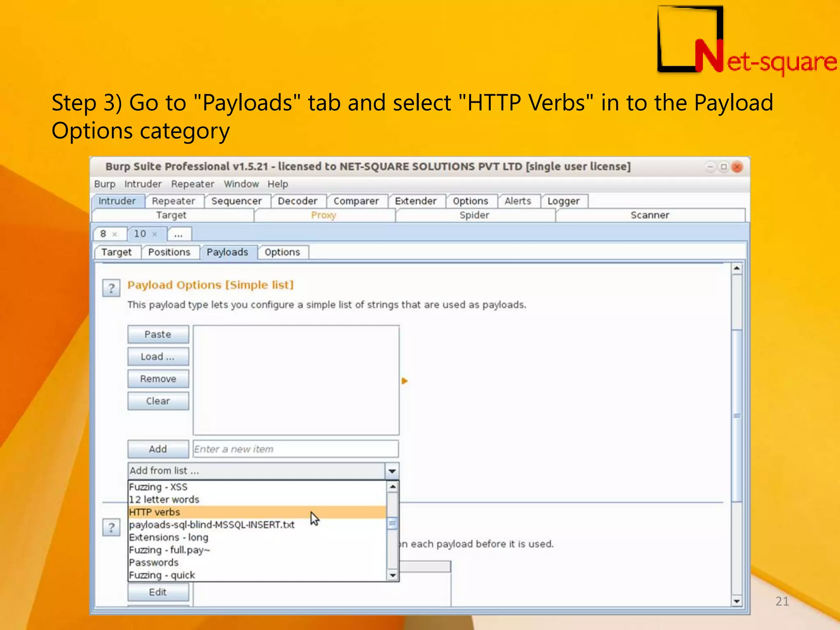Image resolution: width=840 pixels, height=630 pixels.
Task: Select Fuzzing - XSS from the list
Action: 257,487
